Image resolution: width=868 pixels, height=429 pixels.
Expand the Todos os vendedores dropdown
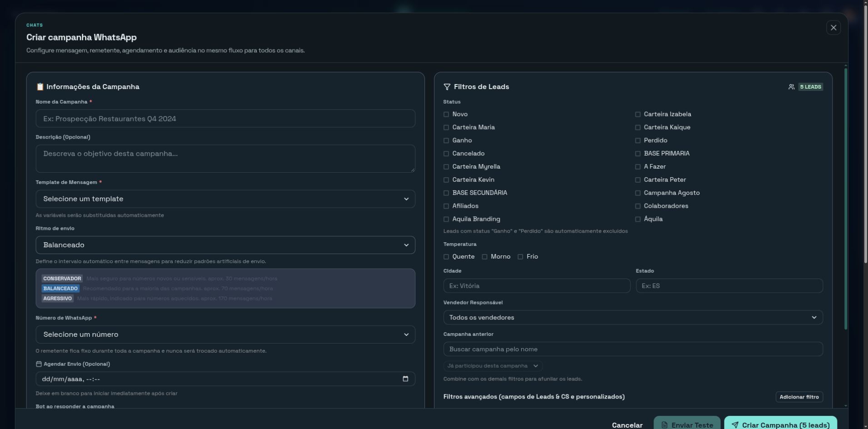coord(633,317)
